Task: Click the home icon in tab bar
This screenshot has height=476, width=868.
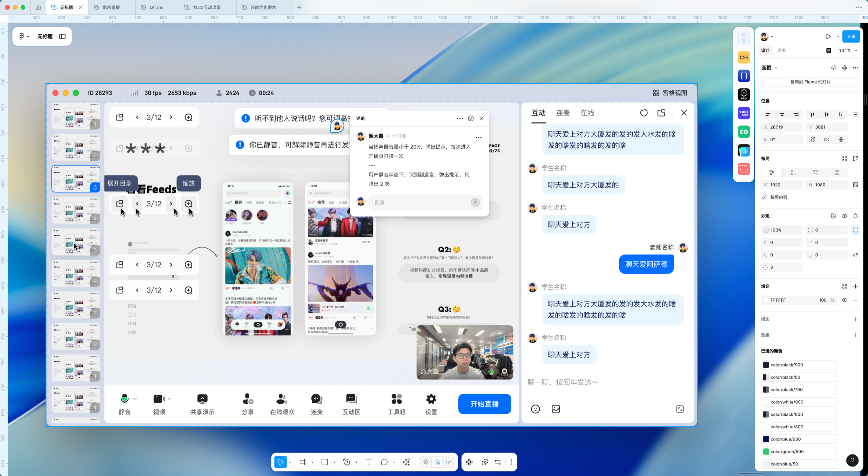Action: pyautogui.click(x=38, y=7)
